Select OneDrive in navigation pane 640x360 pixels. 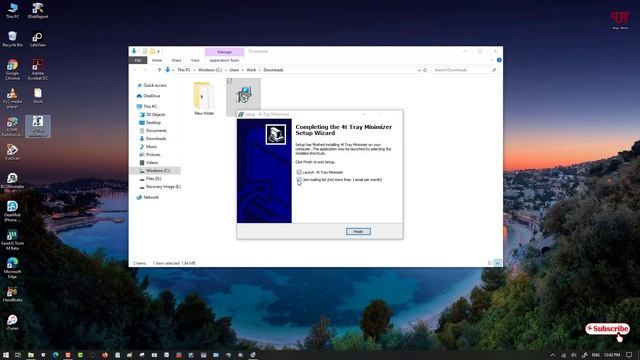click(x=151, y=96)
